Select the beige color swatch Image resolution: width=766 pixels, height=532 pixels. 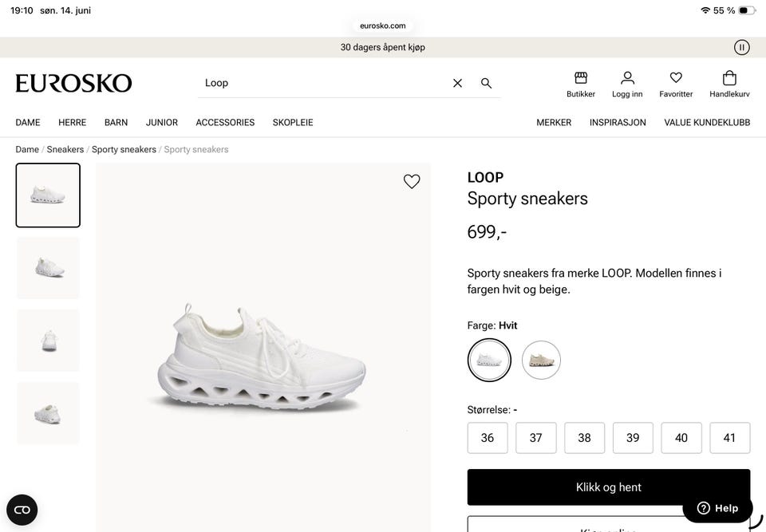[541, 360]
